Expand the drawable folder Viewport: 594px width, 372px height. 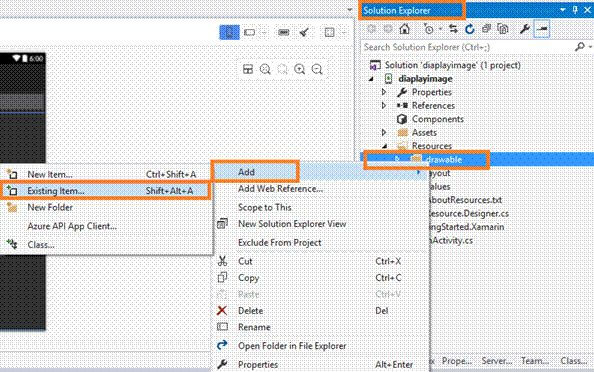click(397, 159)
